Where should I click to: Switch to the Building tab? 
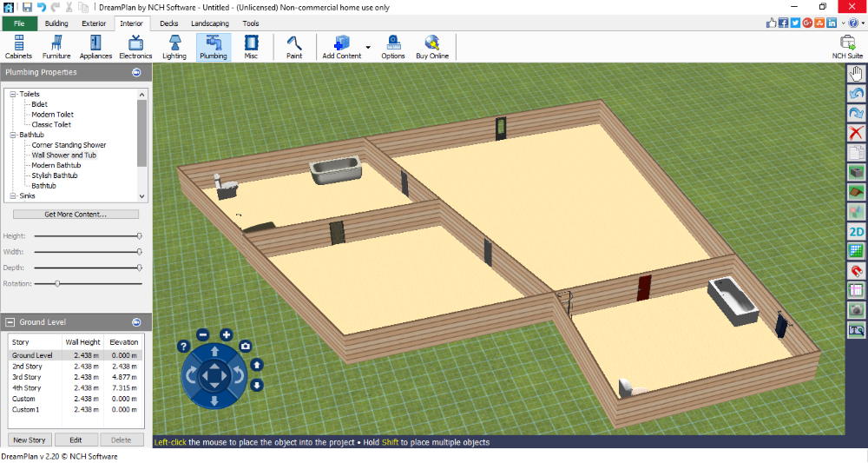(x=56, y=23)
